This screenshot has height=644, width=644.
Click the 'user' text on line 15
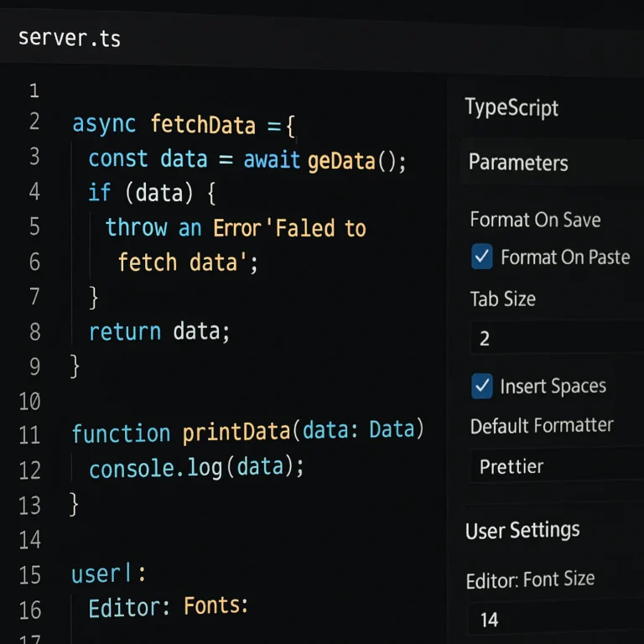click(x=96, y=574)
